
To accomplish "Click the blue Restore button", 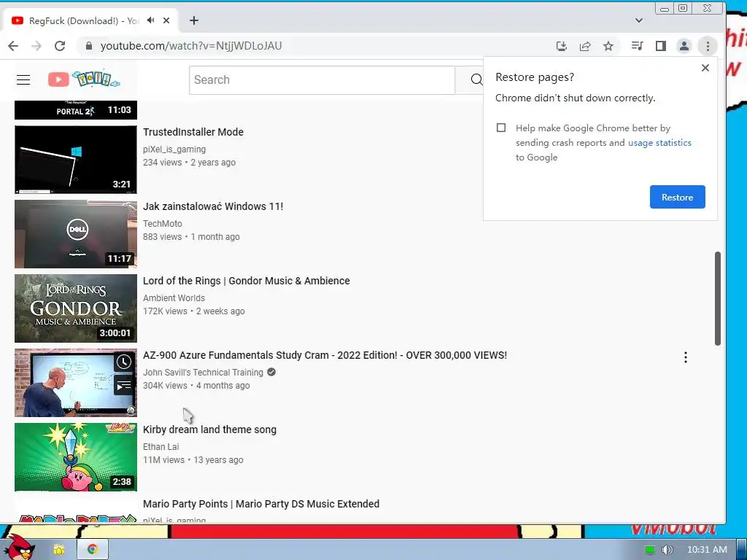I will 678,197.
